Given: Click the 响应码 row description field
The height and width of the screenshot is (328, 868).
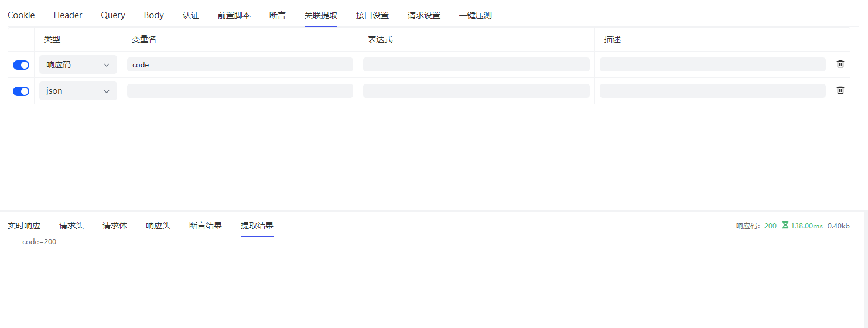Looking at the screenshot, I should coord(712,64).
